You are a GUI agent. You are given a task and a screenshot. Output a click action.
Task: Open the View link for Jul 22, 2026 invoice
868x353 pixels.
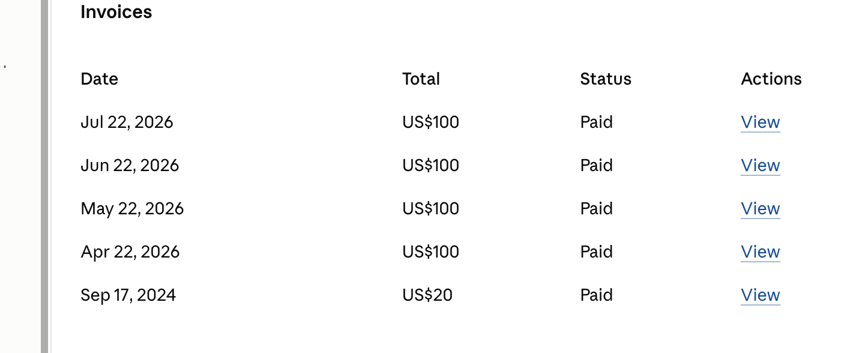(761, 122)
